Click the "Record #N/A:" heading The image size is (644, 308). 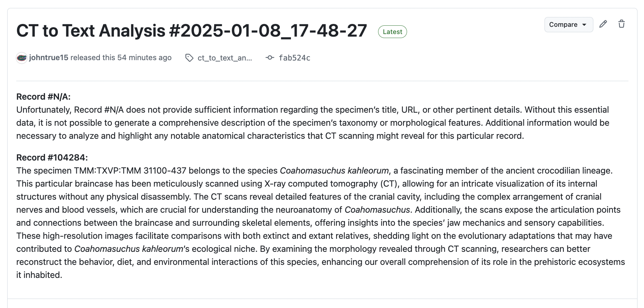43,97
